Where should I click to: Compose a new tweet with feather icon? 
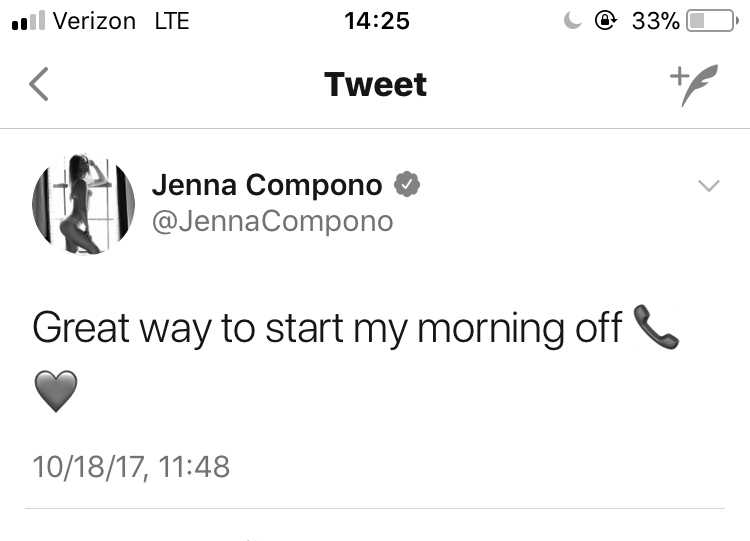[x=694, y=85]
